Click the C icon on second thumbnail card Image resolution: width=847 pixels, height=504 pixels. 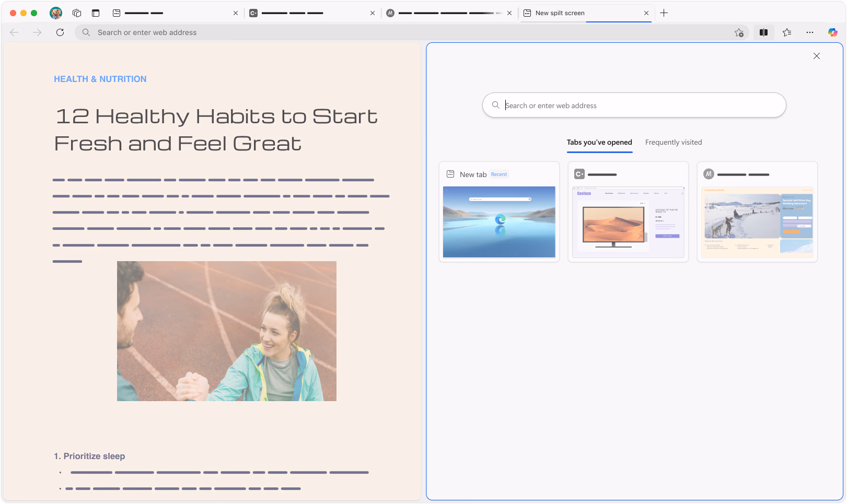click(579, 174)
